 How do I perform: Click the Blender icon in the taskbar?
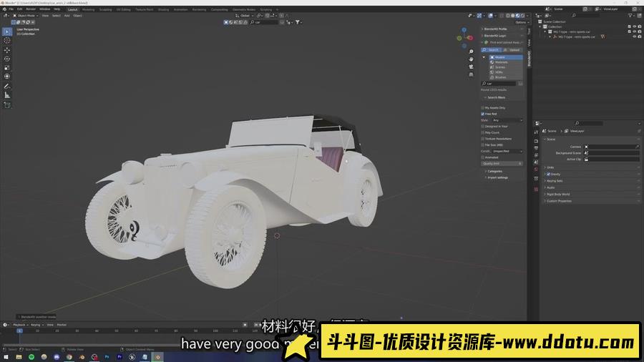(x=157, y=357)
